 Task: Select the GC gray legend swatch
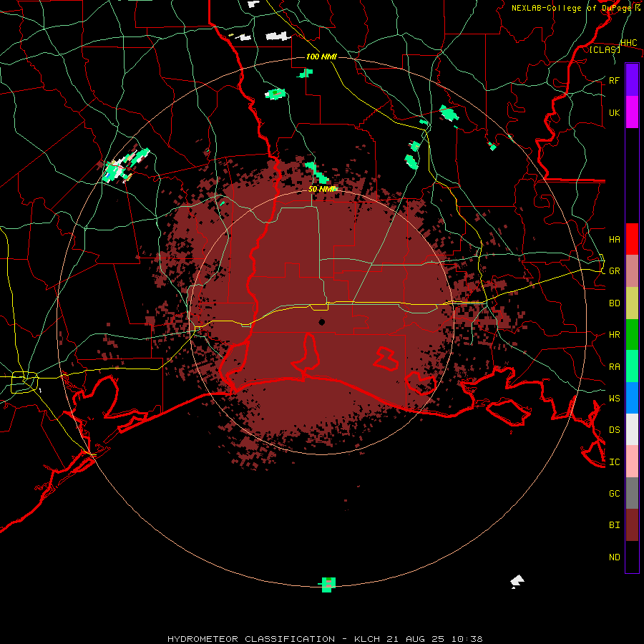pyautogui.click(x=632, y=493)
